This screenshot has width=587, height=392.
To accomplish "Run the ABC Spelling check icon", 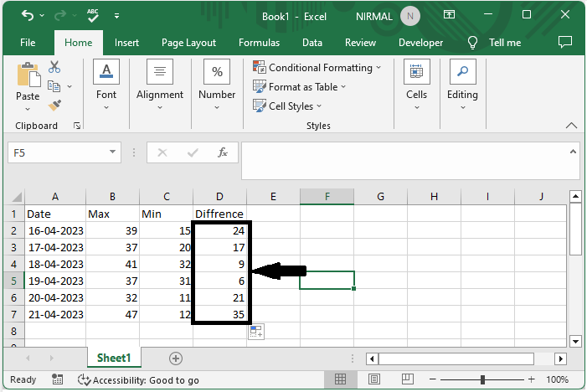I will [x=92, y=15].
